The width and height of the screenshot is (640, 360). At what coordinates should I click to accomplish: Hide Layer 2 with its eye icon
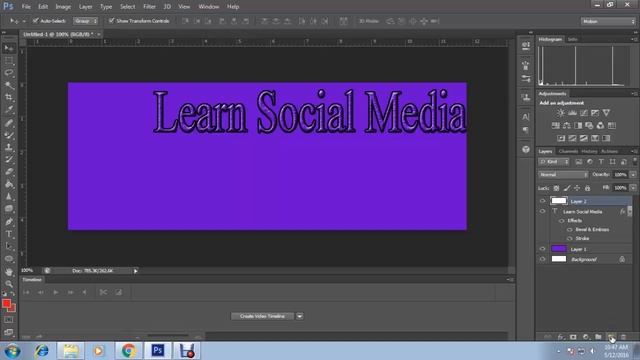(x=542, y=201)
